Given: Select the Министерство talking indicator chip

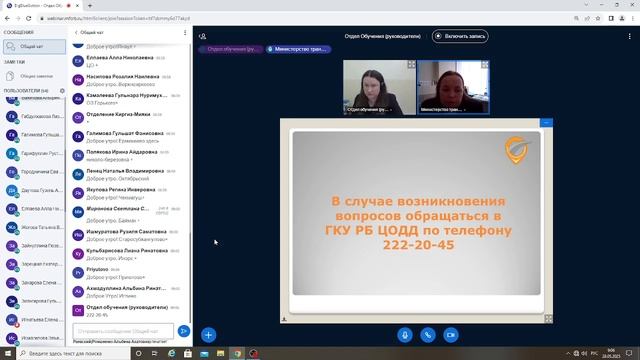Looking at the screenshot, I should pyautogui.click(x=298, y=49).
